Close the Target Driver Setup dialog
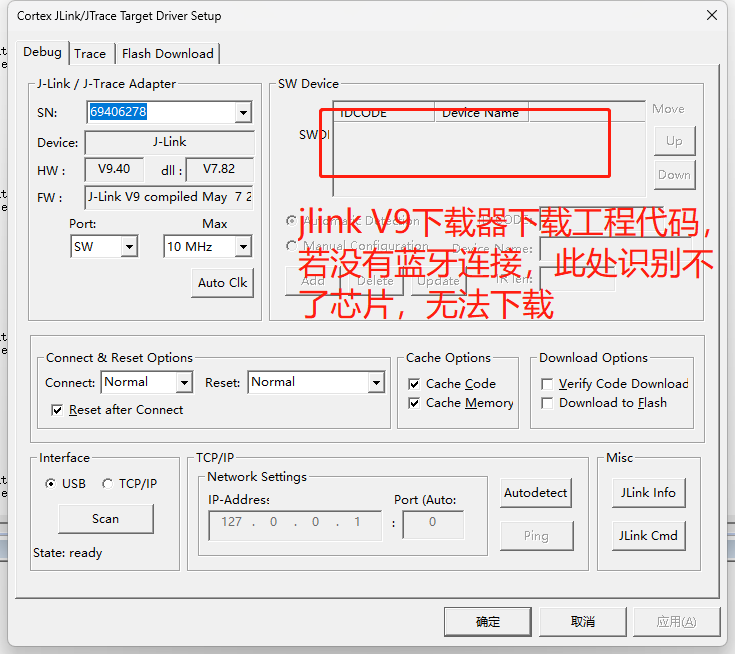Image resolution: width=735 pixels, height=654 pixels. click(x=712, y=15)
